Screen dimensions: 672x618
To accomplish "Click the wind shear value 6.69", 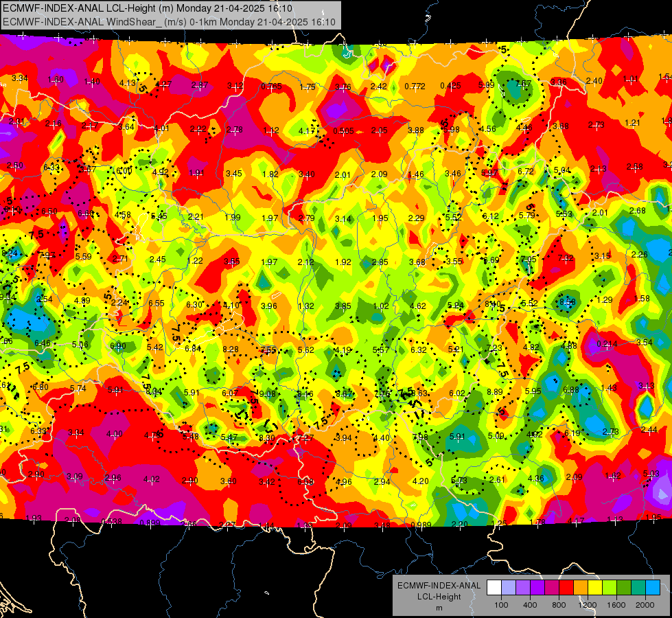I will coord(491,260).
